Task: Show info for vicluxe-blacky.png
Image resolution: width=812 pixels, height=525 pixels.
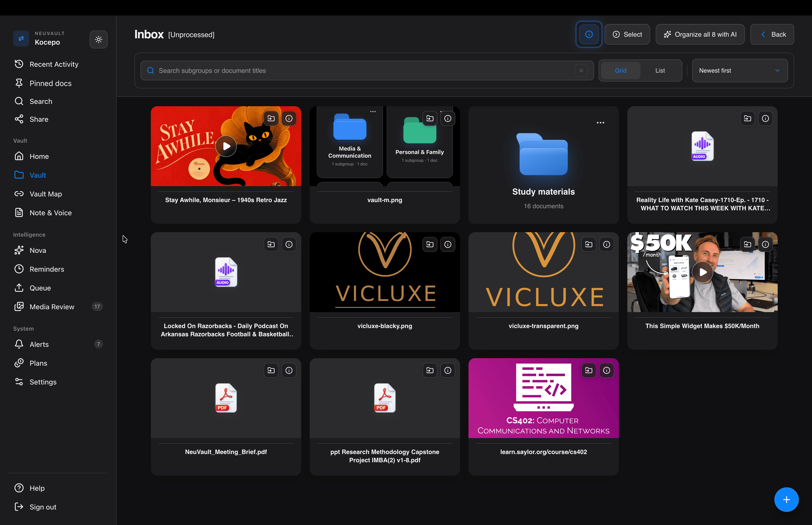Action: (448, 244)
